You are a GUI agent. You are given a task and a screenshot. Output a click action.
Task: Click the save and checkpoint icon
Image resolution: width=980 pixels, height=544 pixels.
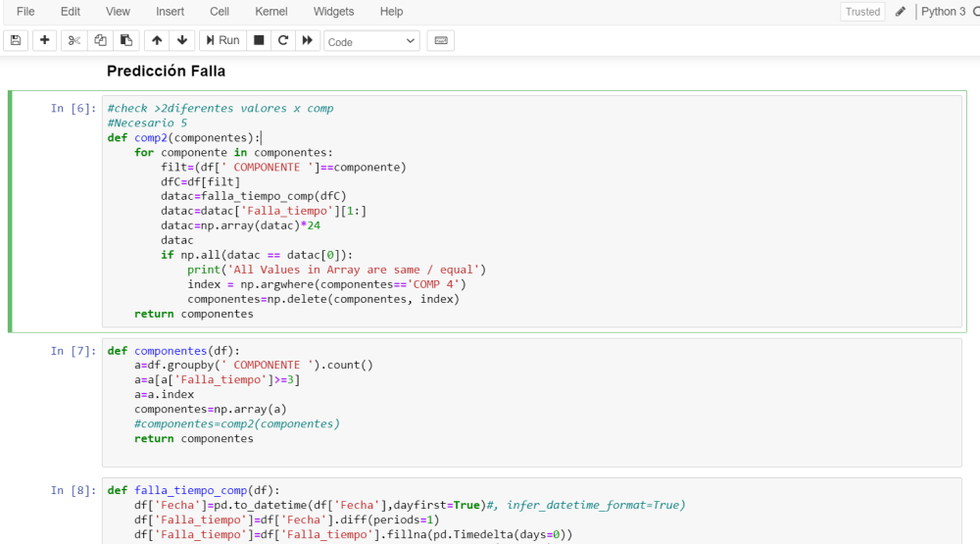pyautogui.click(x=16, y=40)
